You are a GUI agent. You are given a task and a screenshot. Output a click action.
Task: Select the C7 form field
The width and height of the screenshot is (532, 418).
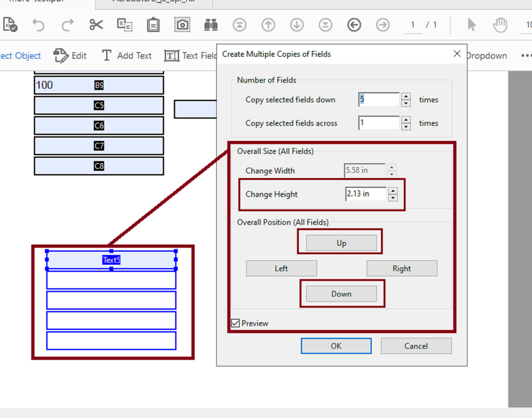click(99, 146)
